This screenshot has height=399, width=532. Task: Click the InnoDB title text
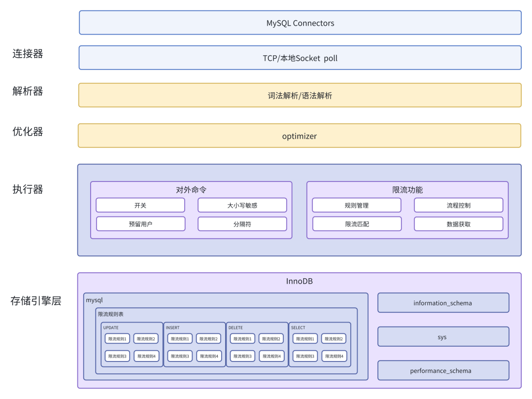click(299, 281)
